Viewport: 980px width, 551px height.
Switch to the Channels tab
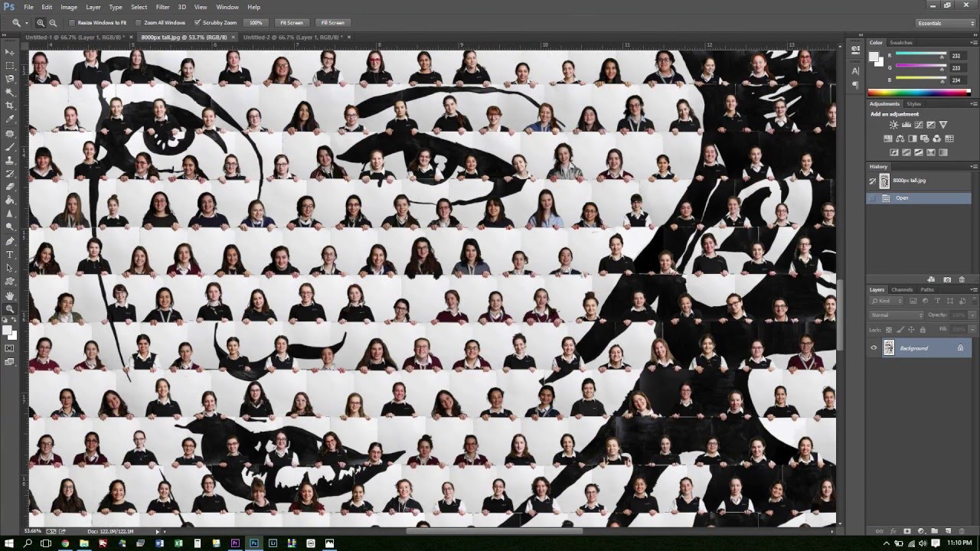902,290
